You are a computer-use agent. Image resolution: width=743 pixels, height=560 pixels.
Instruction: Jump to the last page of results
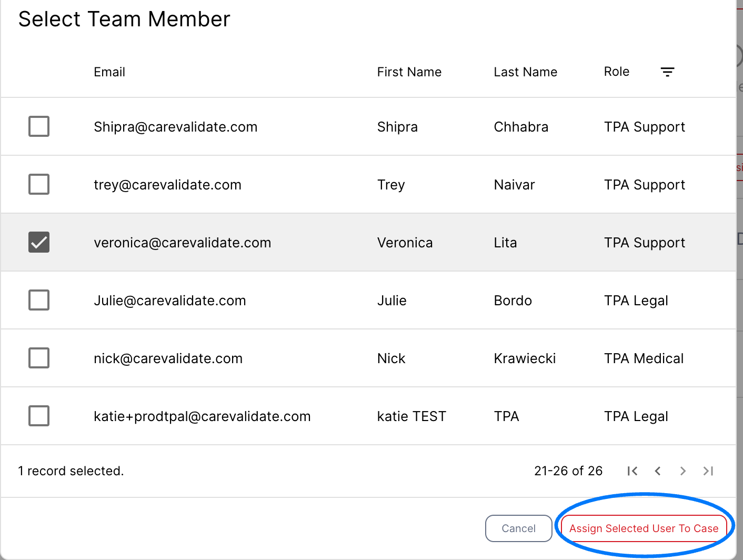708,471
